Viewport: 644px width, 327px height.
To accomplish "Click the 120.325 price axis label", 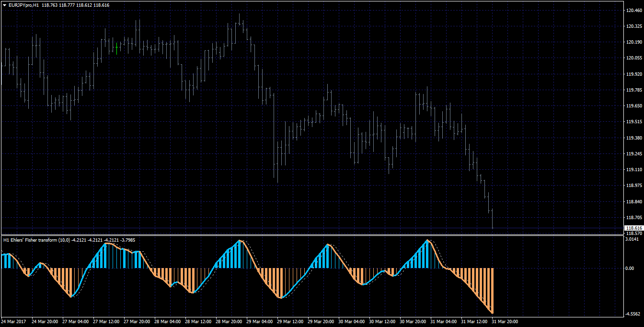I will coord(634,26).
